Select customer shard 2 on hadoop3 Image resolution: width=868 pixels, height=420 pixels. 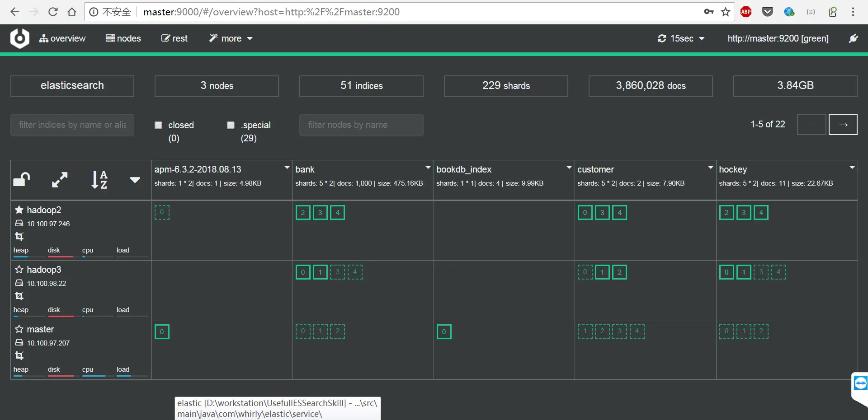[x=619, y=272]
